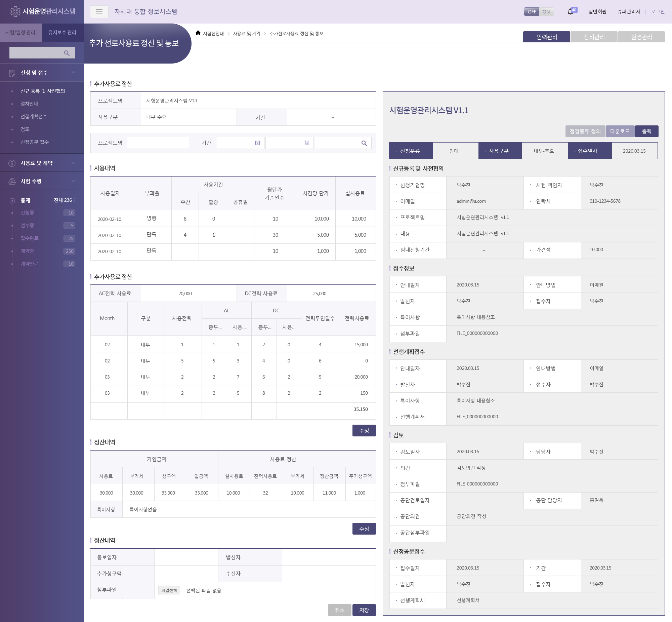Click the sidebar search magnifier icon
This screenshot has width=672, height=622.
click(67, 53)
